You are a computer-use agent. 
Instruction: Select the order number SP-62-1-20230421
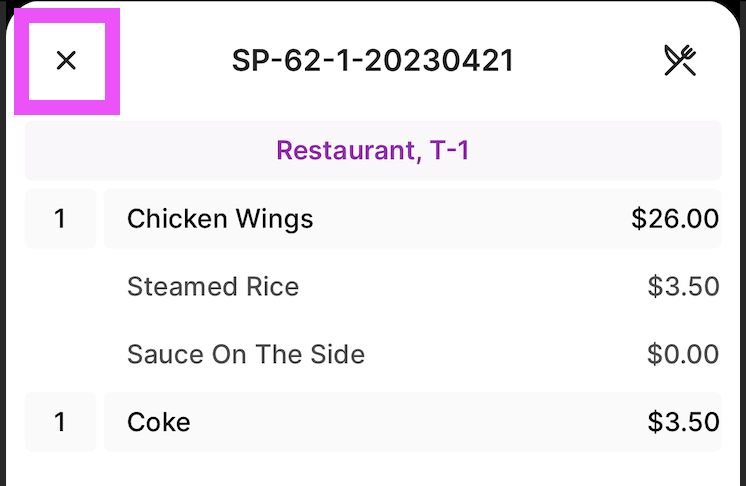[373, 61]
